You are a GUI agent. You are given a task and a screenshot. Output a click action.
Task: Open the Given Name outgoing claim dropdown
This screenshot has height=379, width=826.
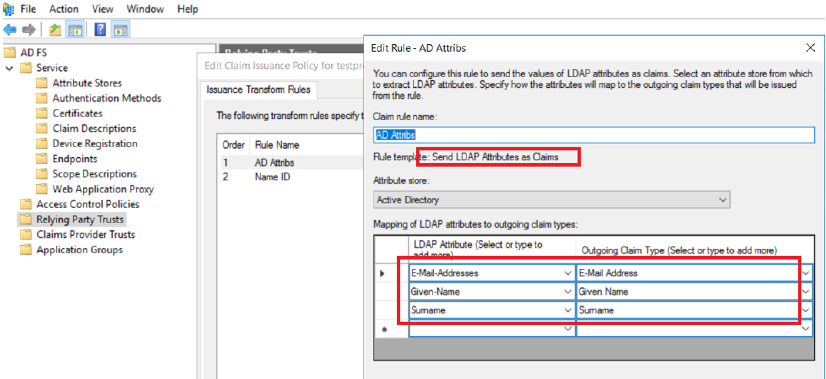pyautogui.click(x=805, y=291)
